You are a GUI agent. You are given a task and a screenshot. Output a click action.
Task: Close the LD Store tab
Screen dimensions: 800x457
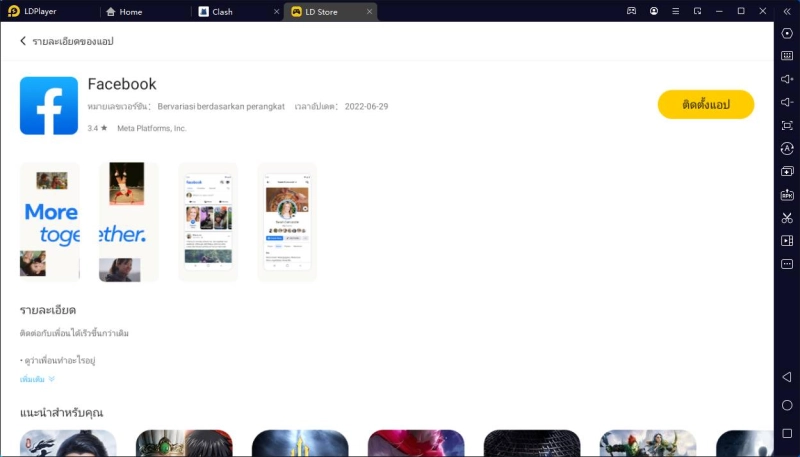(369, 12)
